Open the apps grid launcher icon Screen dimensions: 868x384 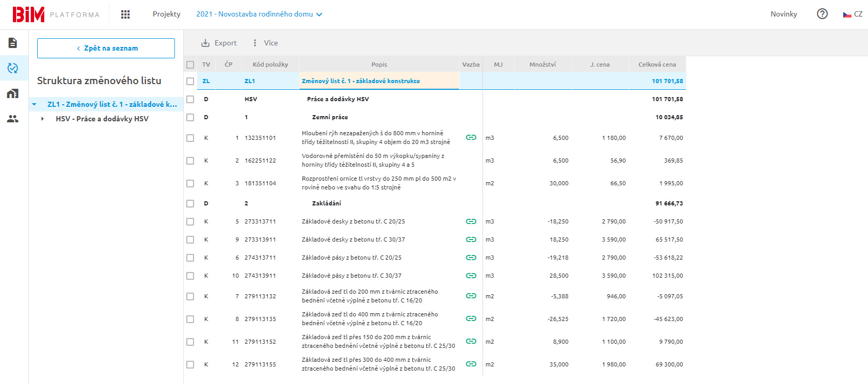tap(125, 14)
